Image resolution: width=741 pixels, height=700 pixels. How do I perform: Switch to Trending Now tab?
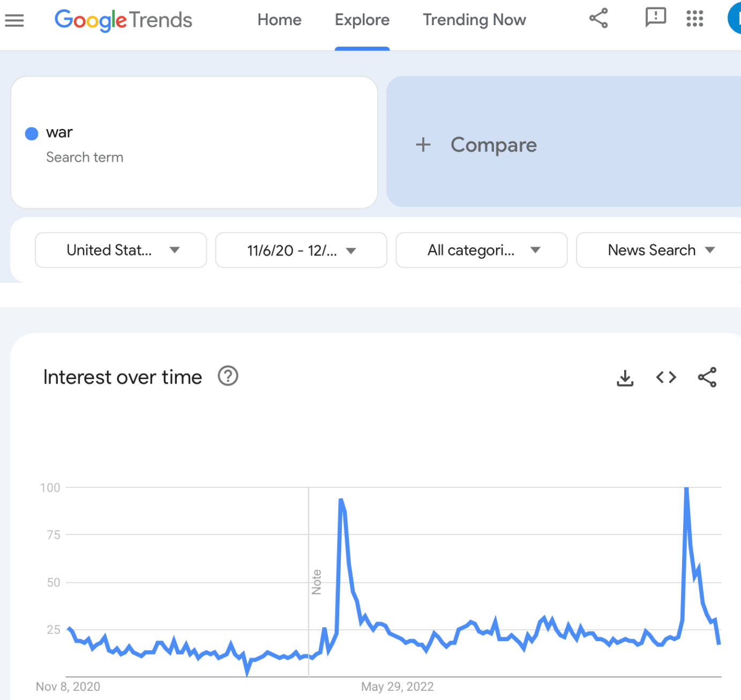pyautogui.click(x=474, y=20)
